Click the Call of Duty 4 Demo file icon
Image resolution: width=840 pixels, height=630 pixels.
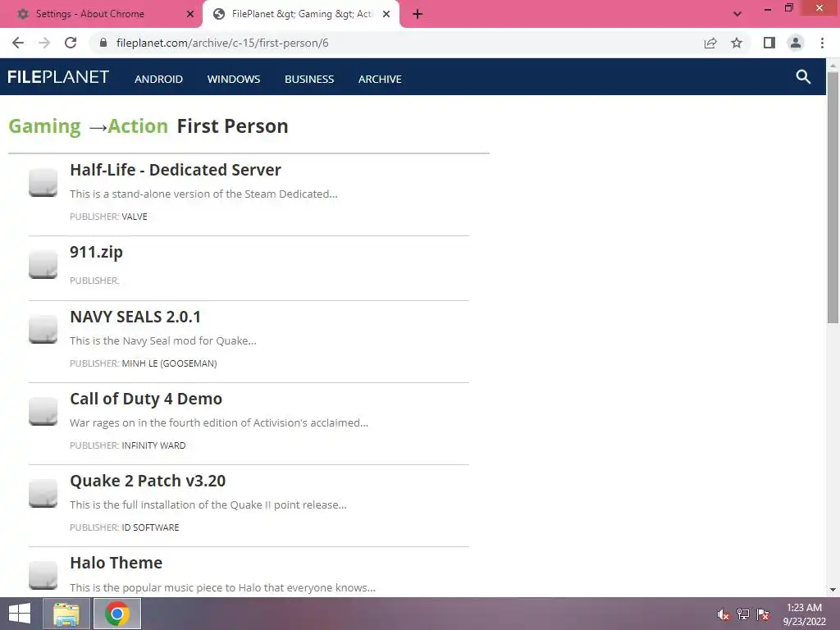(43, 411)
